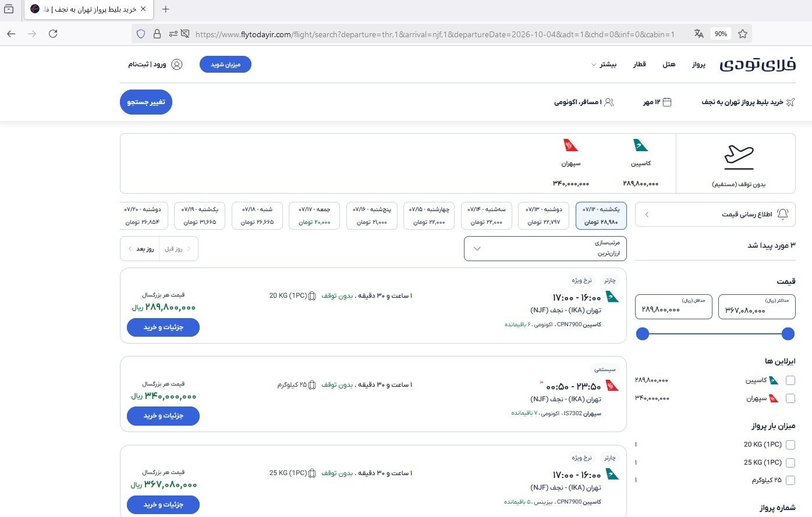This screenshot has height=517, width=812.
Task: Open the browser tab list button
Action: pyautogui.click(x=9, y=9)
